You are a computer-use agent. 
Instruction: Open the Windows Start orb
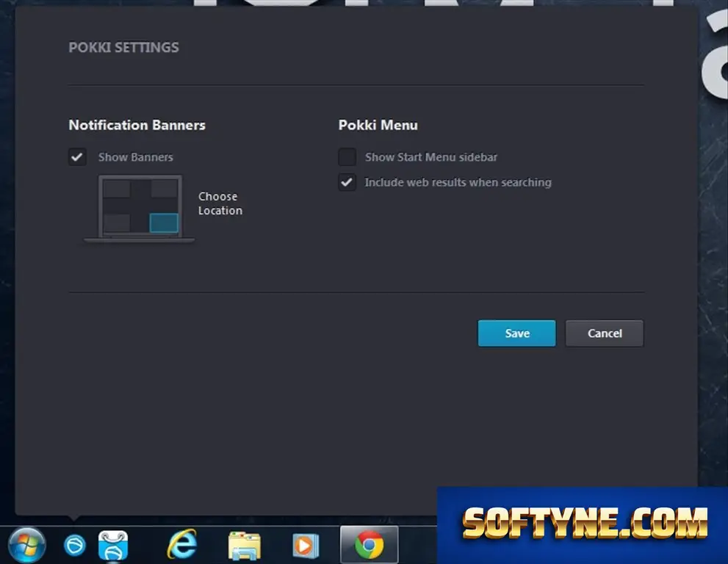click(x=26, y=545)
